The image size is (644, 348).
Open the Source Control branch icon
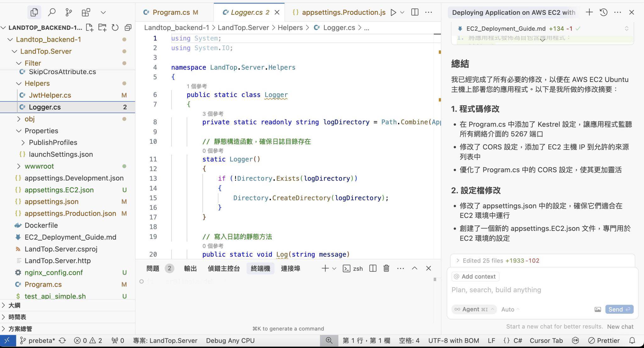pos(69,12)
